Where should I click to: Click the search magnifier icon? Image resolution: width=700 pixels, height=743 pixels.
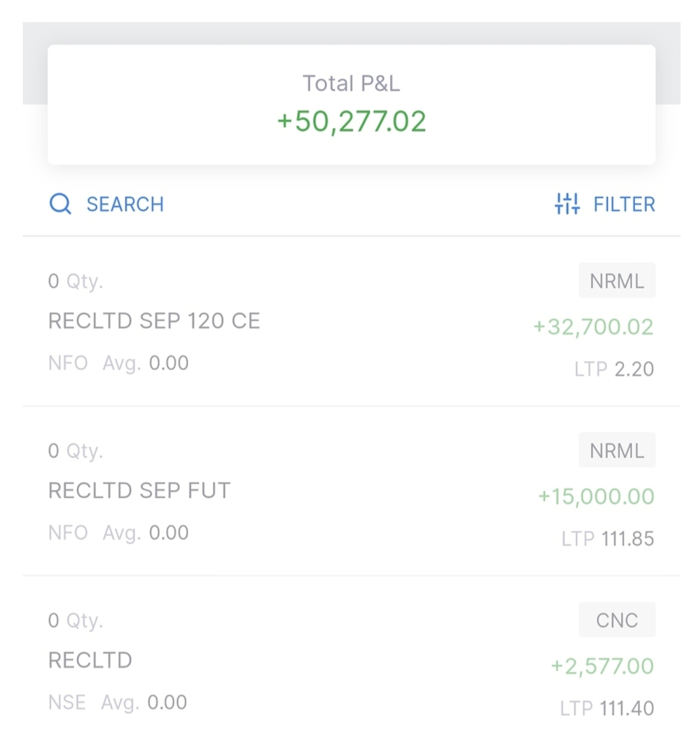(60, 204)
